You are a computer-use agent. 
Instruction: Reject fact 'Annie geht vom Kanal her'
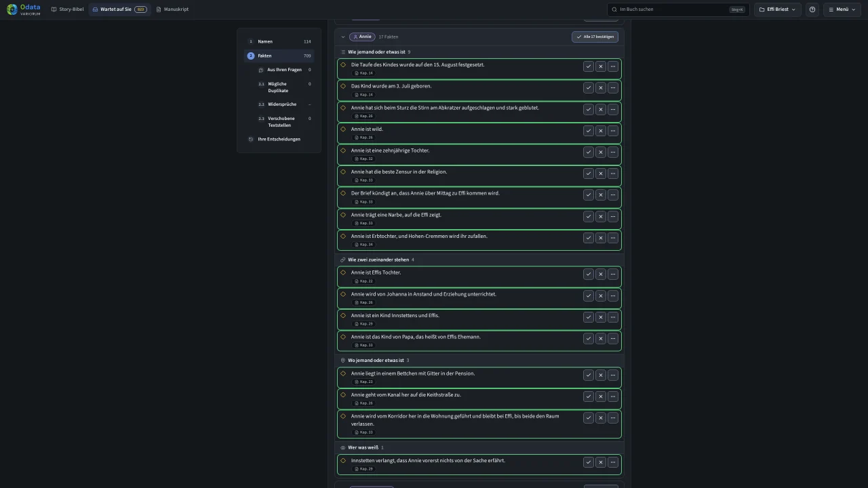tap(601, 396)
